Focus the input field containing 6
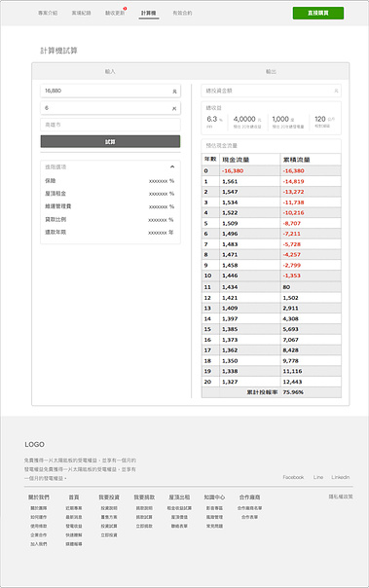 (110, 108)
